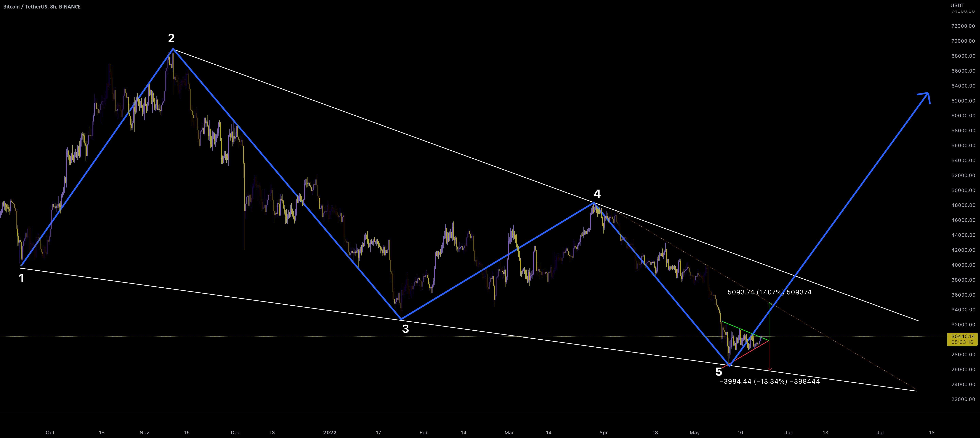
Task: Click the 32000.00 price axis label
Action: [963, 325]
